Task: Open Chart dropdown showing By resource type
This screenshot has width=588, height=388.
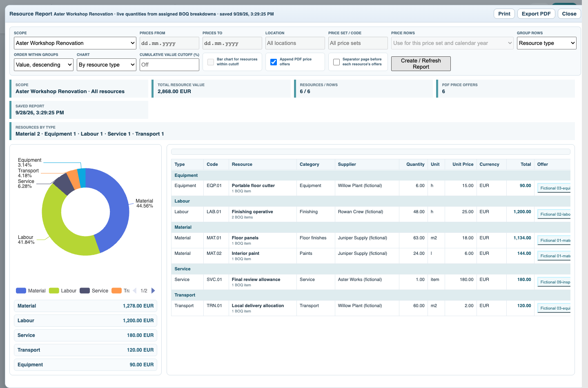Action: 107,65
